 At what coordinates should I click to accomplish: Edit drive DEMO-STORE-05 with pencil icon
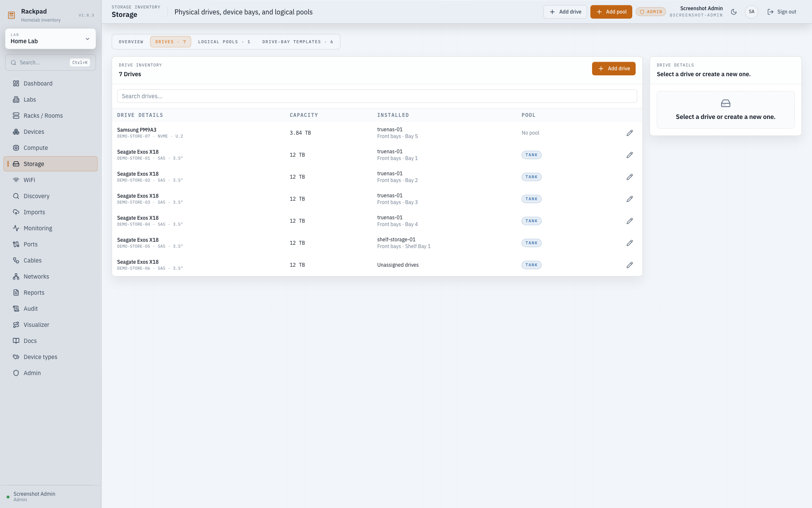tap(630, 243)
